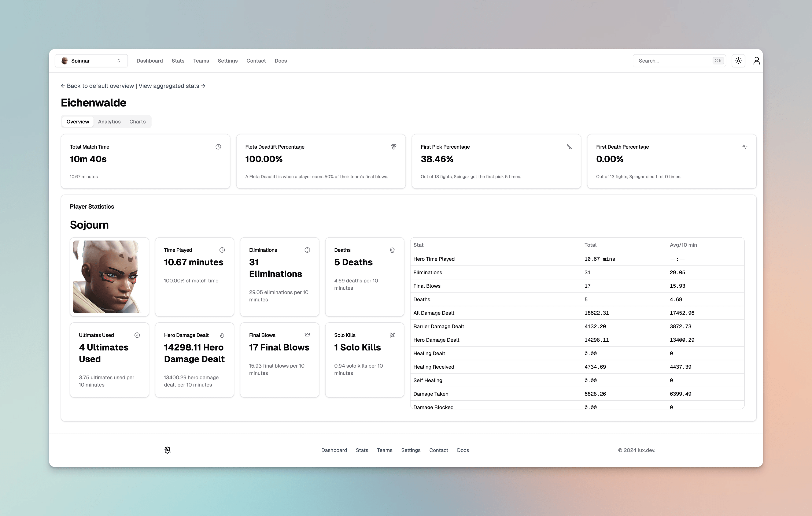Image resolution: width=812 pixels, height=516 pixels.
Task: Click the crown icon on Final Blows card
Action: pos(307,335)
